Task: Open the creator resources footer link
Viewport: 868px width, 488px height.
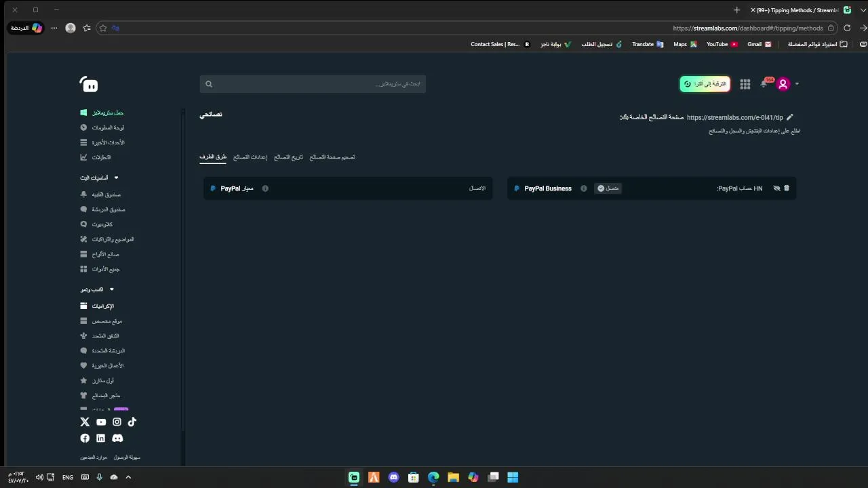Action: [94, 457]
